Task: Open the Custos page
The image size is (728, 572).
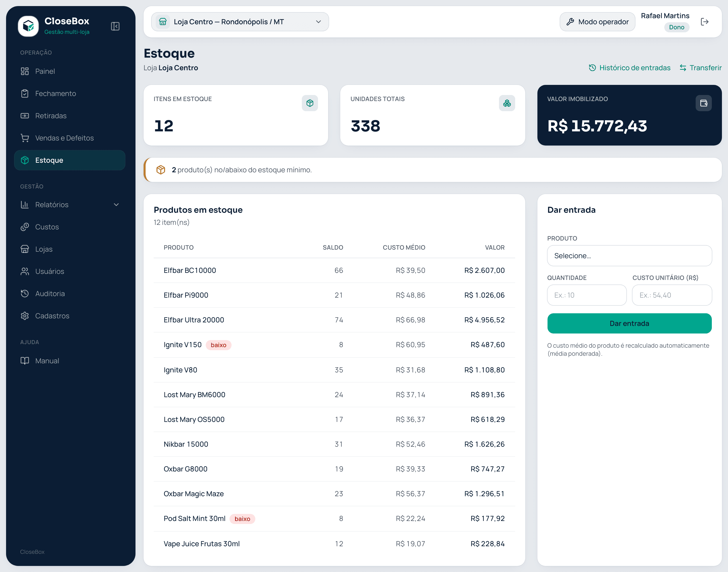Action: 70,227
